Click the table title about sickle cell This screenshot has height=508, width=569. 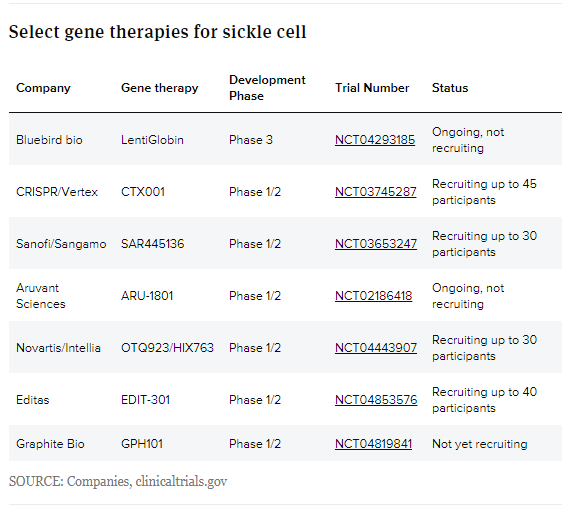click(x=157, y=32)
